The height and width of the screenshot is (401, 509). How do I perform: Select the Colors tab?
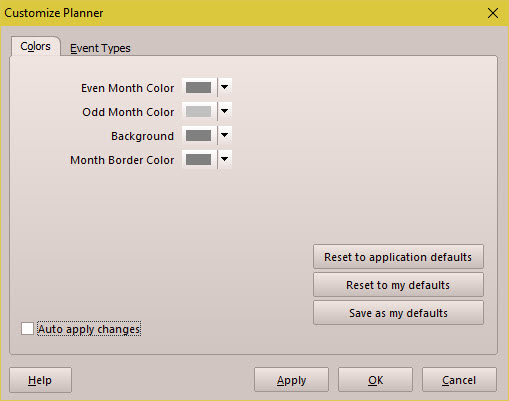[x=35, y=46]
